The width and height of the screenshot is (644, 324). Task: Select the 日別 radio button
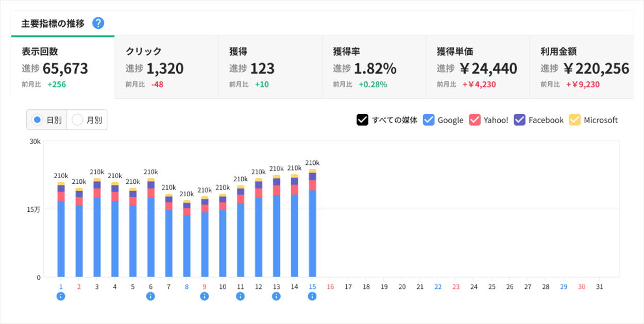pyautogui.click(x=37, y=120)
